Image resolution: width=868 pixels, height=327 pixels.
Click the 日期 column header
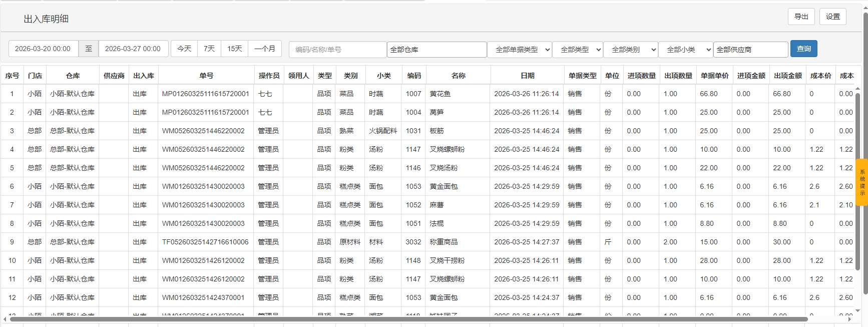click(527, 76)
